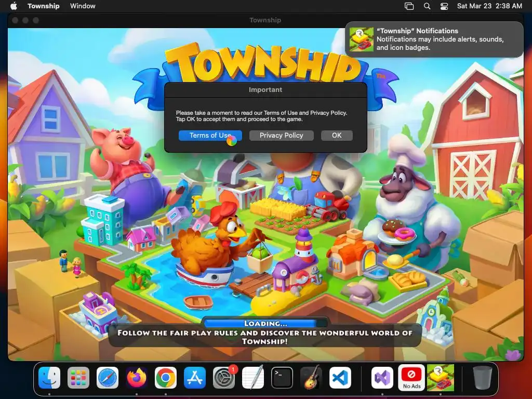Viewport: 532px width, 399px height.
Task: Open System Settings with the badge
Action: (224, 378)
